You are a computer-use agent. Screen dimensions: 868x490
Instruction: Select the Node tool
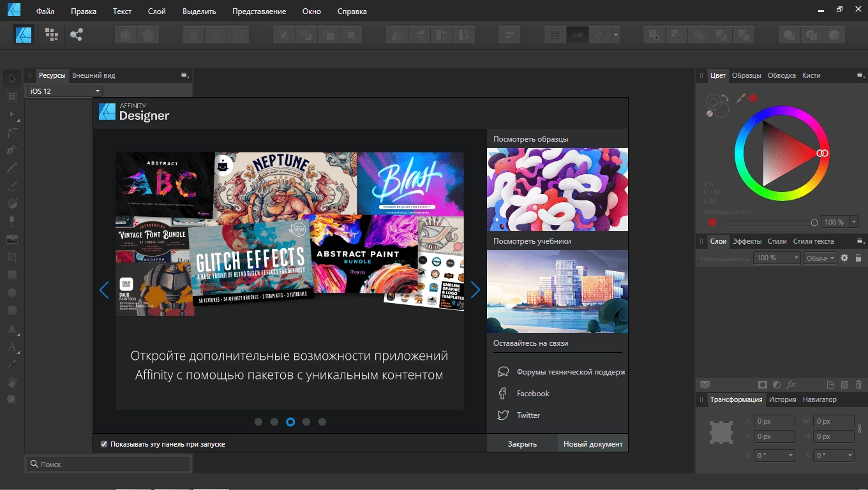[x=11, y=115]
